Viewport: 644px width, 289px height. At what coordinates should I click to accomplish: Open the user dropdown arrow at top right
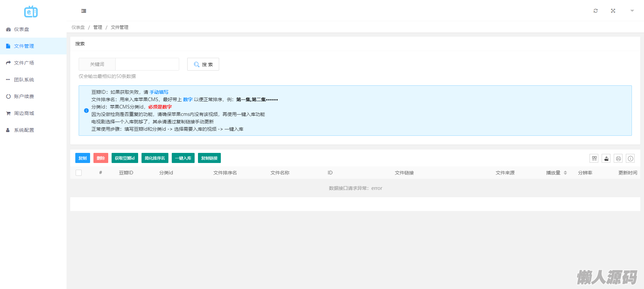pos(632,11)
